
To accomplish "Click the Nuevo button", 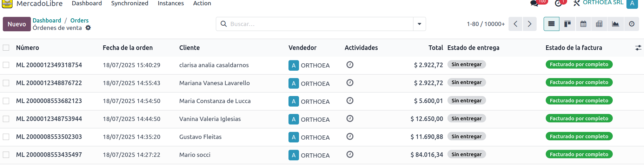I will (x=17, y=24).
